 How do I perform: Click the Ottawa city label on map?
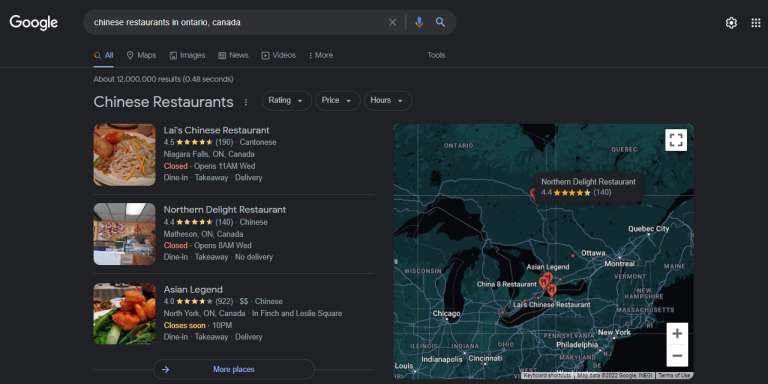coord(593,253)
